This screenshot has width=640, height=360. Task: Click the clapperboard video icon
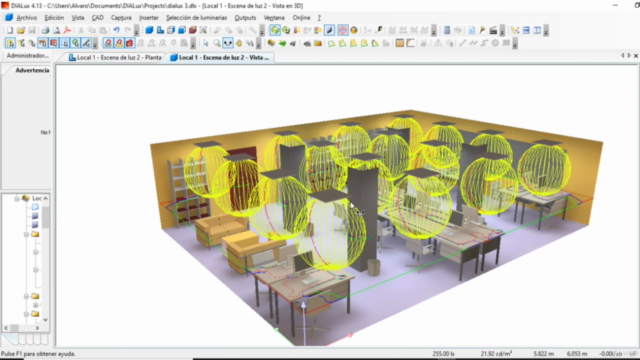click(x=493, y=30)
